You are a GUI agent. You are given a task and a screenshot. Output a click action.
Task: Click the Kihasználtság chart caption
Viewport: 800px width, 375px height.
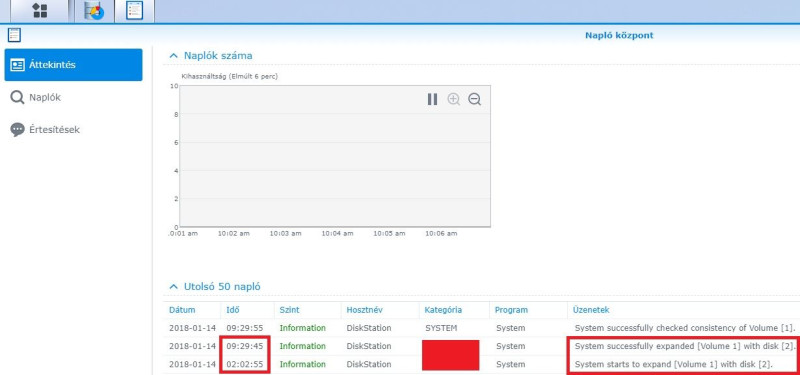tap(230, 77)
